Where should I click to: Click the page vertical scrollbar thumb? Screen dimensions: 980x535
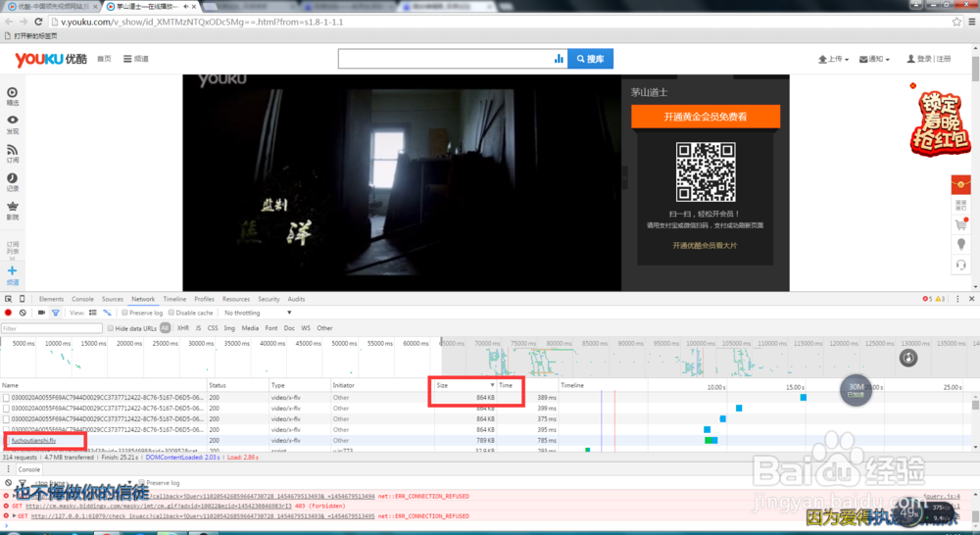coord(975,69)
